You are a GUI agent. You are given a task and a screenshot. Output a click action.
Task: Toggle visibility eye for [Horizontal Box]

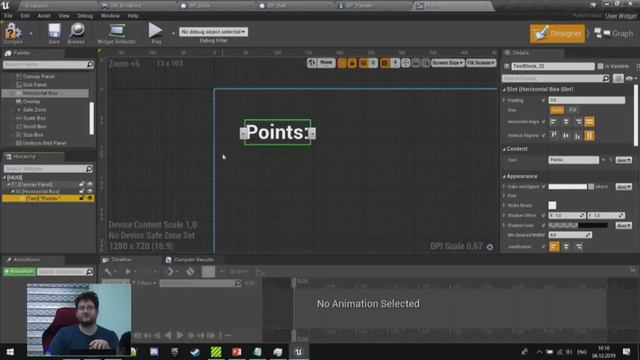pos(90,191)
